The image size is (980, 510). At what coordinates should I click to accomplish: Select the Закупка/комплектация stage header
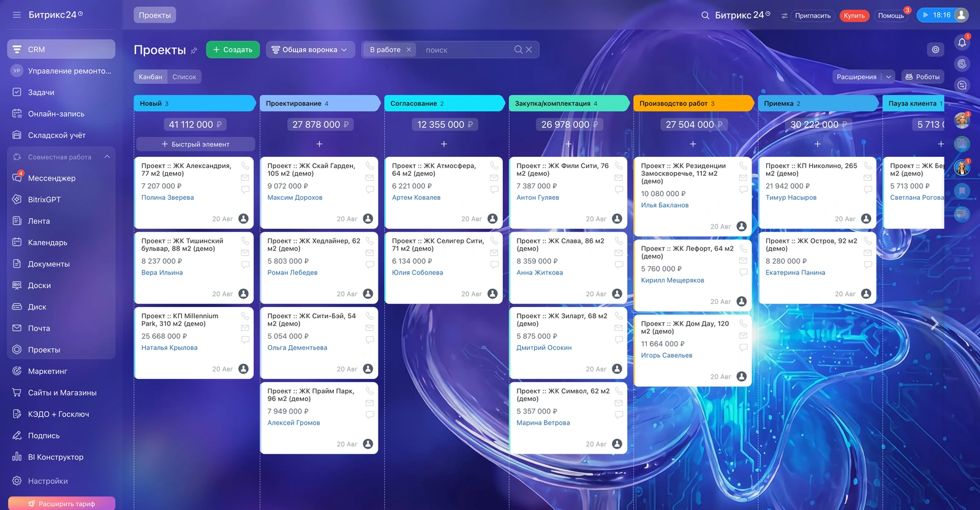[568, 104]
